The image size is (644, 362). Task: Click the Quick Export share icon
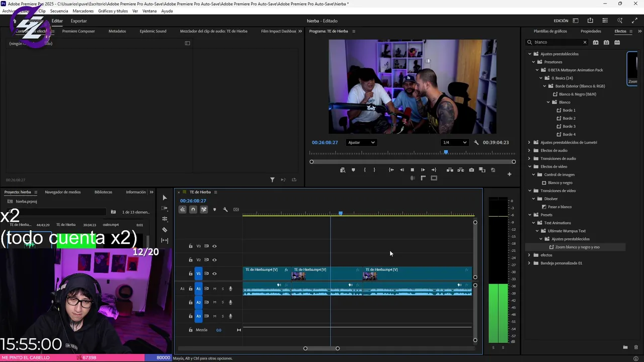[590, 21]
